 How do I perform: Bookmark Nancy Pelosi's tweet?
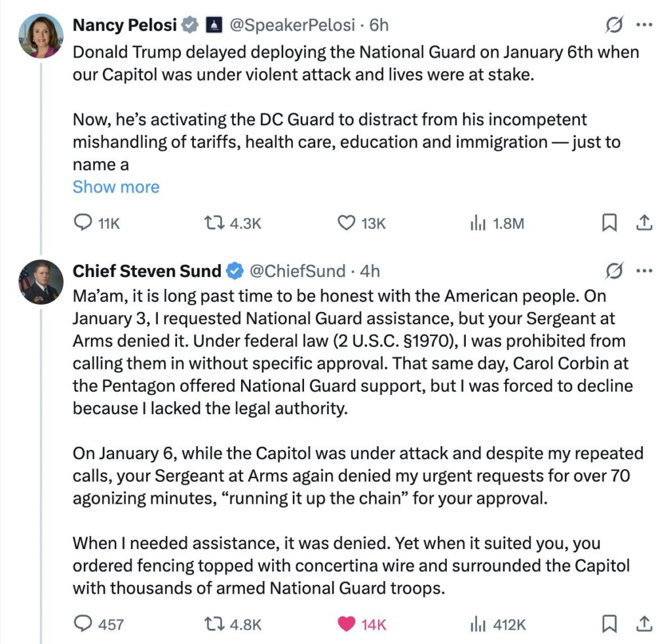click(609, 223)
